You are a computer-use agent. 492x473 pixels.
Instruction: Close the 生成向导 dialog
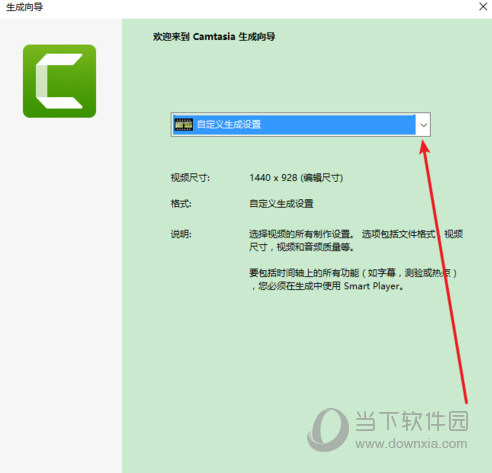pos(483,6)
